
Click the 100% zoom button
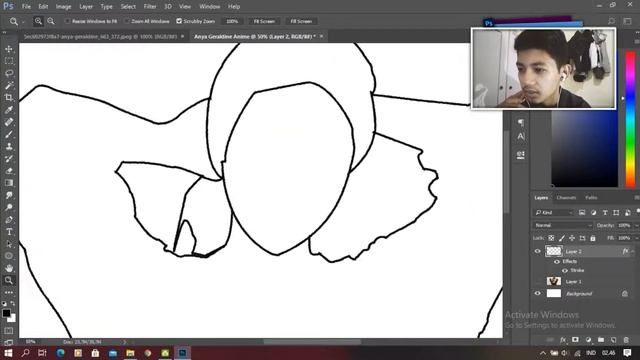232,21
